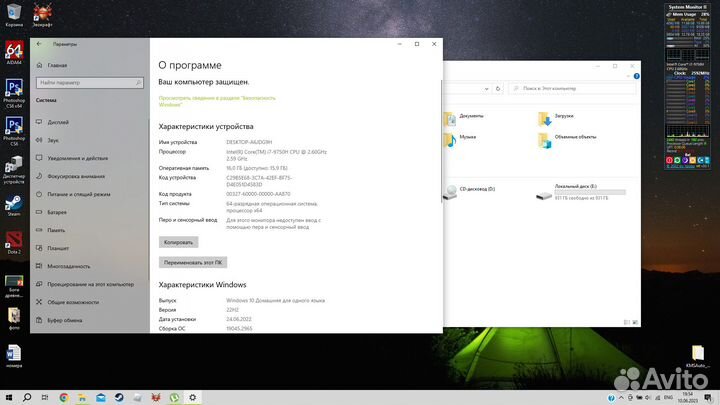This screenshot has height=405, width=720.
Task: Open Task View from the taskbar
Action: pos(45,398)
